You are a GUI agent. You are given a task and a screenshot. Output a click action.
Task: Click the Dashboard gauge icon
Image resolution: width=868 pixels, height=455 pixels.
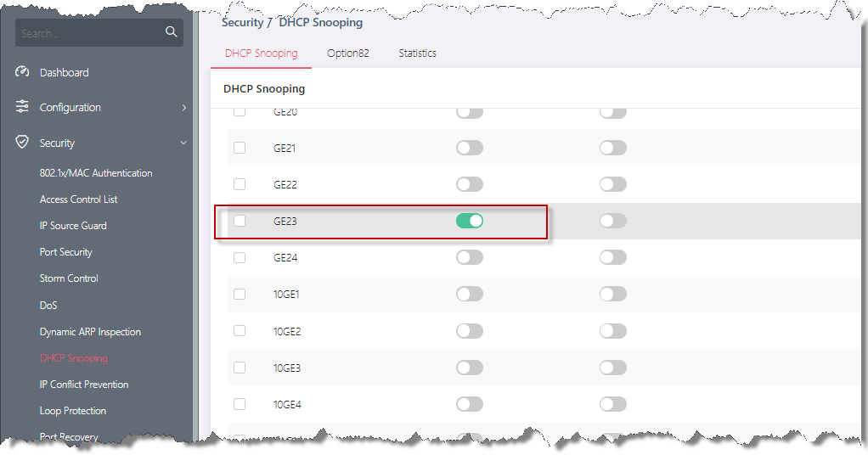(23, 72)
